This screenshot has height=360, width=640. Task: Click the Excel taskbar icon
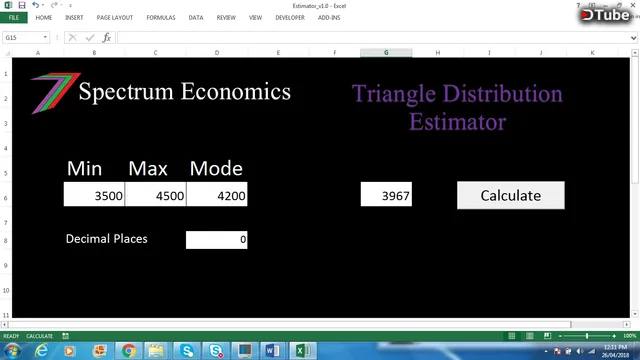pos(302,351)
